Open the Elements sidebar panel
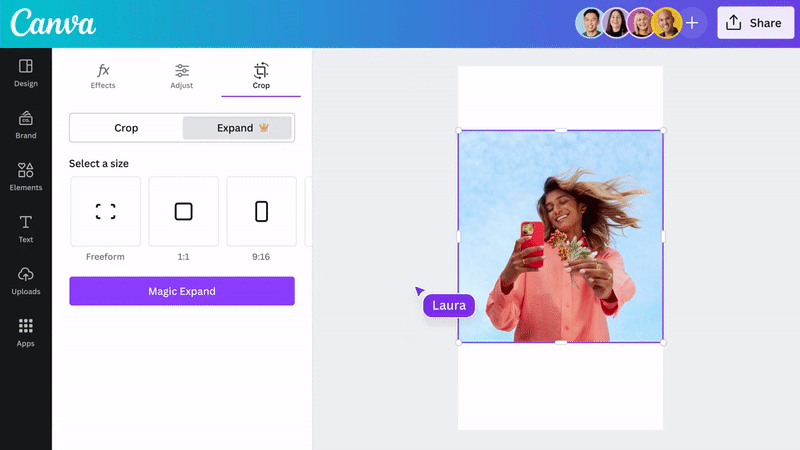The image size is (800, 450). [x=26, y=177]
